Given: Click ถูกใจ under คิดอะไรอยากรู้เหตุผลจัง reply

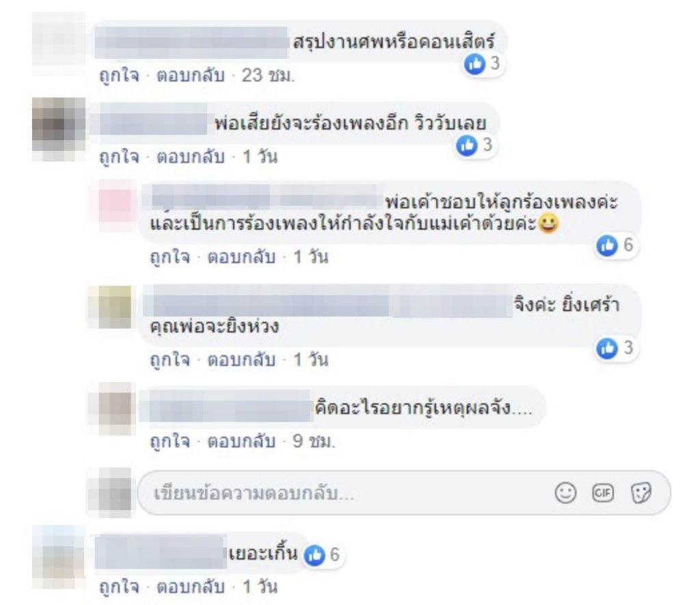Looking at the screenshot, I should coord(170,442).
